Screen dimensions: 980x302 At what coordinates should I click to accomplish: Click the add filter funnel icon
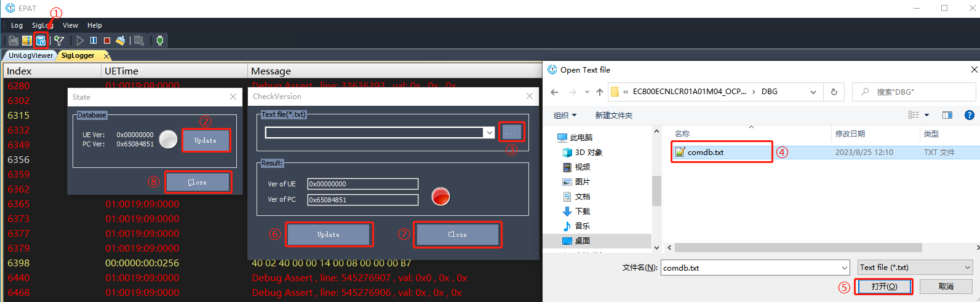59,41
